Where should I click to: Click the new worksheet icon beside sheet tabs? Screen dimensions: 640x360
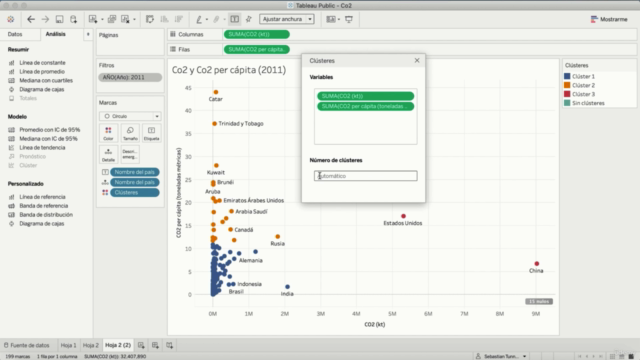click(x=141, y=345)
